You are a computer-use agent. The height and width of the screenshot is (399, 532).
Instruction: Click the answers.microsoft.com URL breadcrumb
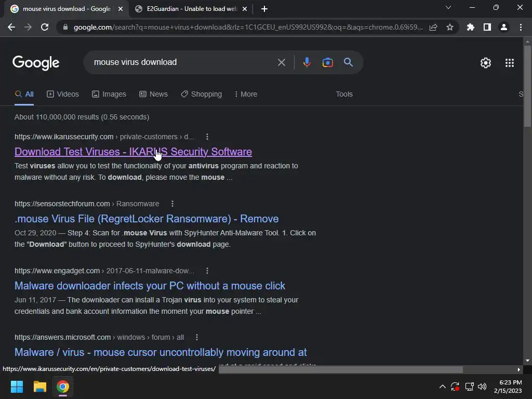coord(99,337)
